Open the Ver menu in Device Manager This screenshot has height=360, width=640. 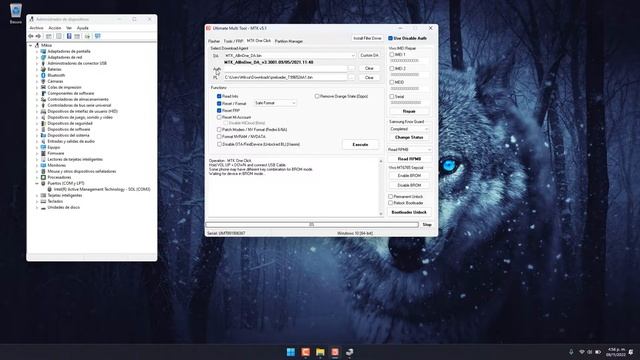[x=69, y=28]
